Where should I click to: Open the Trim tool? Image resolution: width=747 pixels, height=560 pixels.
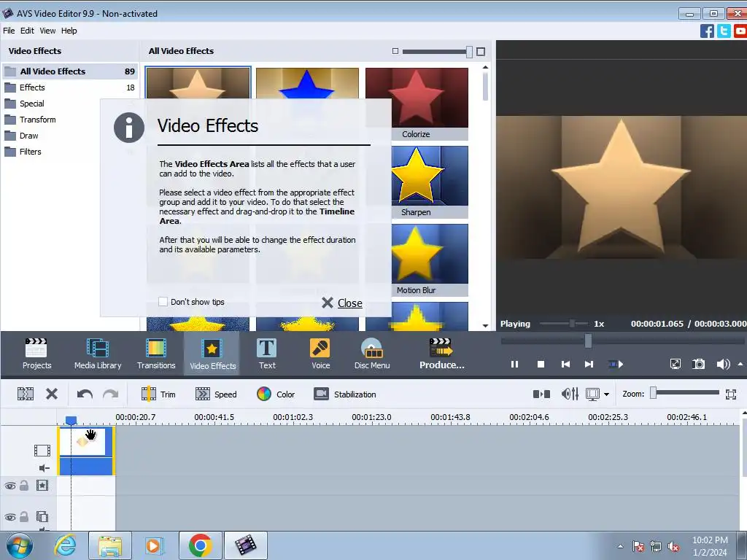[x=158, y=394]
